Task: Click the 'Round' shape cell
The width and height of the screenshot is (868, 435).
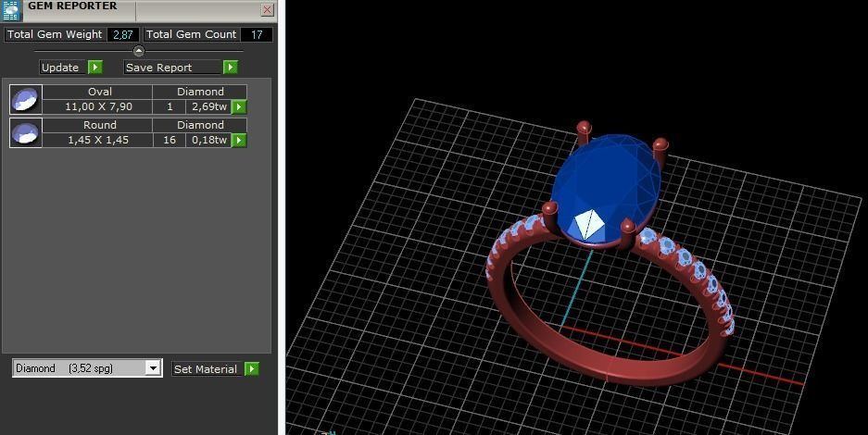Action: 97,125
